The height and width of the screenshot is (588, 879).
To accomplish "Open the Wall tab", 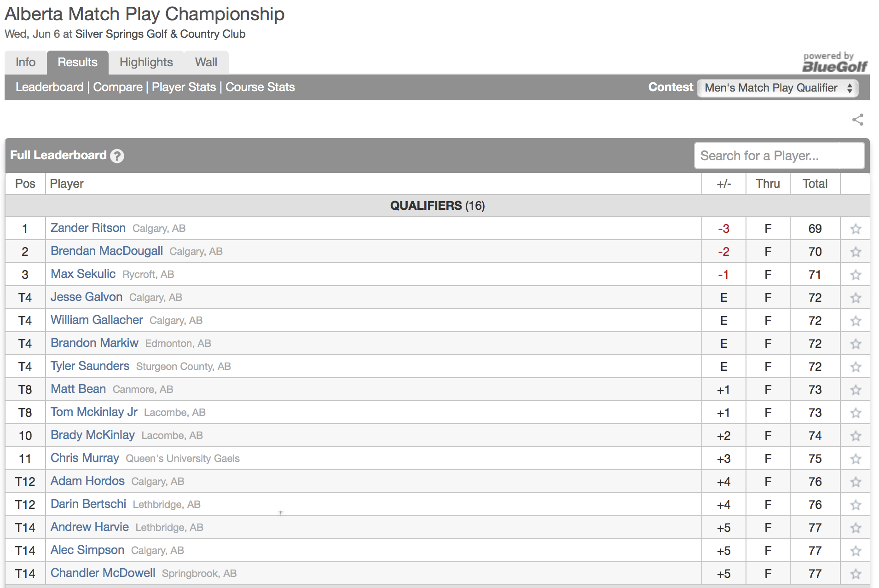I will point(206,63).
